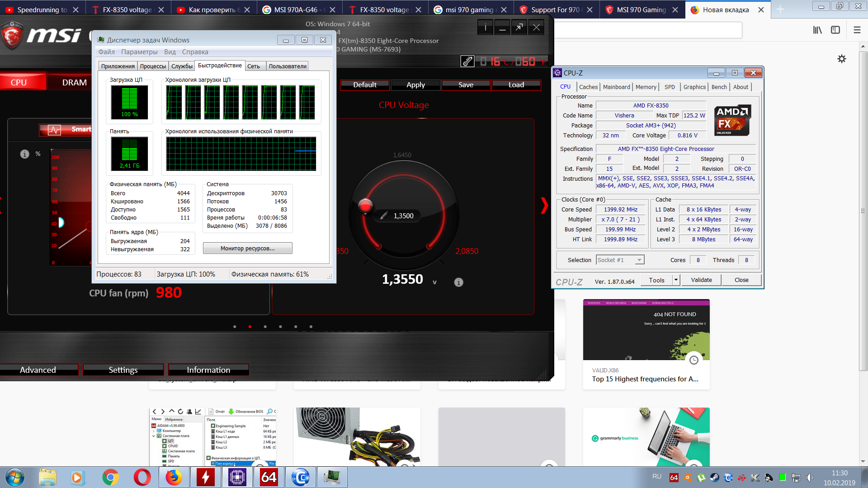Expand Socket #1 selection dropdown
The width and height of the screenshot is (868, 488).
[639, 260]
